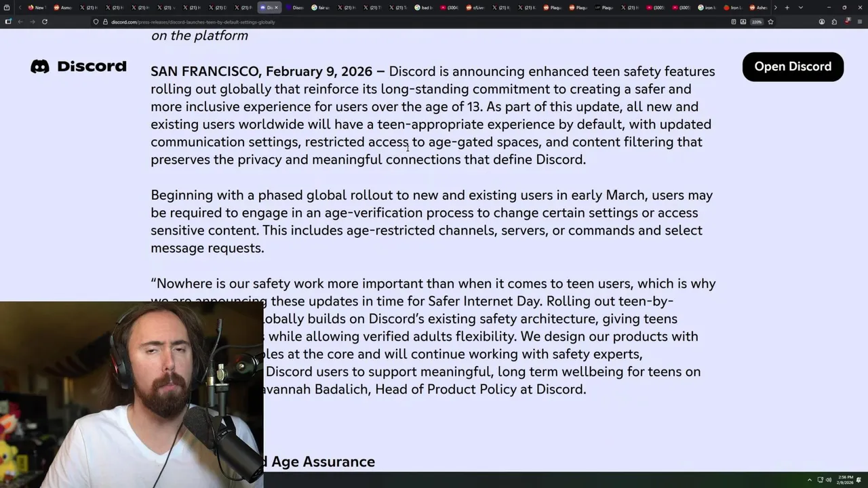Open the Windows notification center icon
This screenshot has height=488, width=868.
click(859, 480)
